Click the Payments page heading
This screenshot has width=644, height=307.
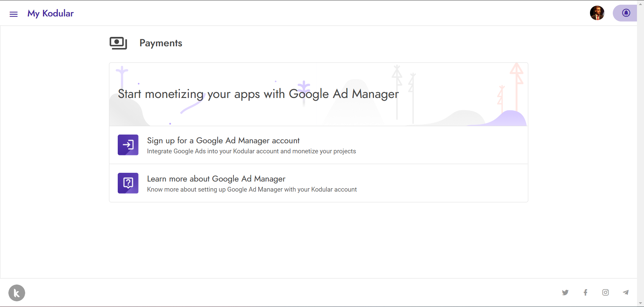(x=161, y=43)
